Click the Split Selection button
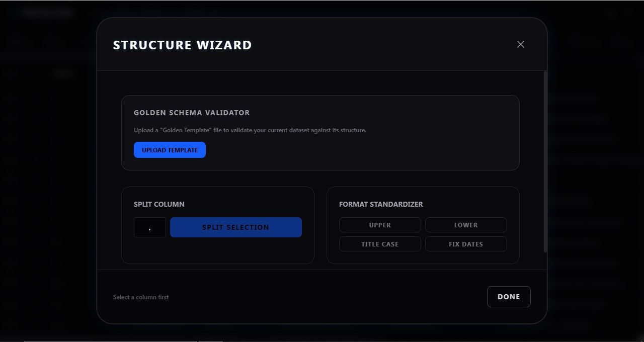 236,227
